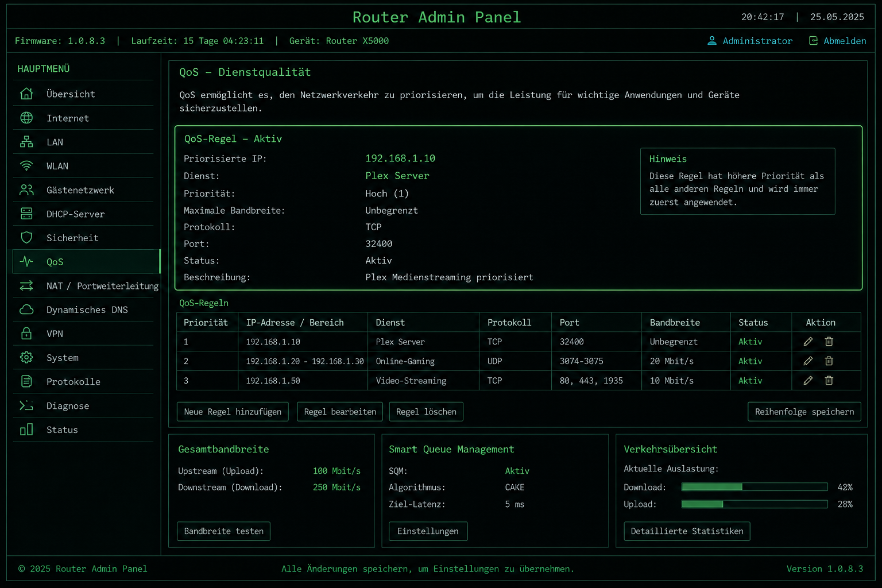
Task: Delete the Online-Gaming rule with trash icon
Action: tap(829, 361)
